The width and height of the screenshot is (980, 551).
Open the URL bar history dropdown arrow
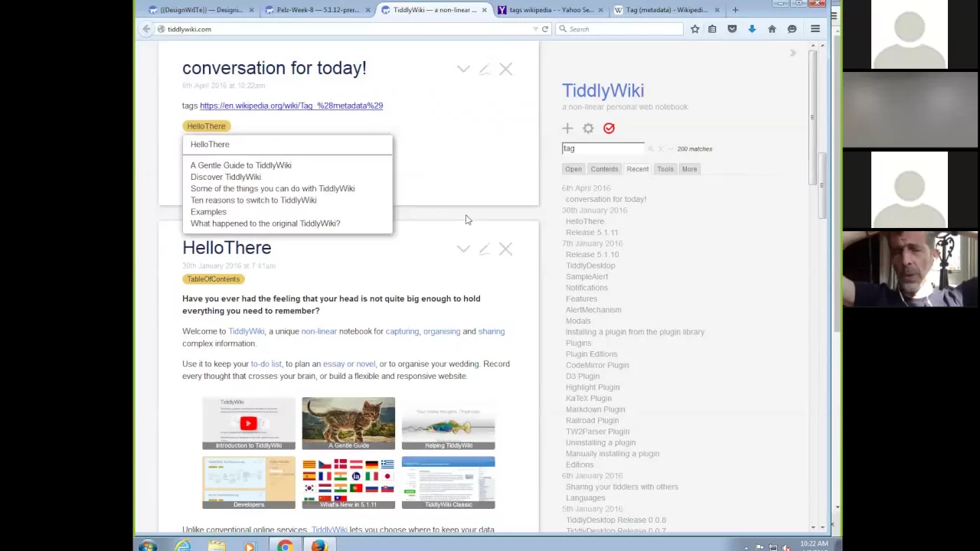click(535, 29)
